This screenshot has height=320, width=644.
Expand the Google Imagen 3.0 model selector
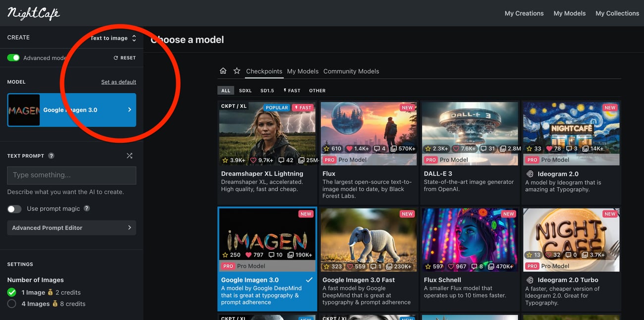click(72, 110)
